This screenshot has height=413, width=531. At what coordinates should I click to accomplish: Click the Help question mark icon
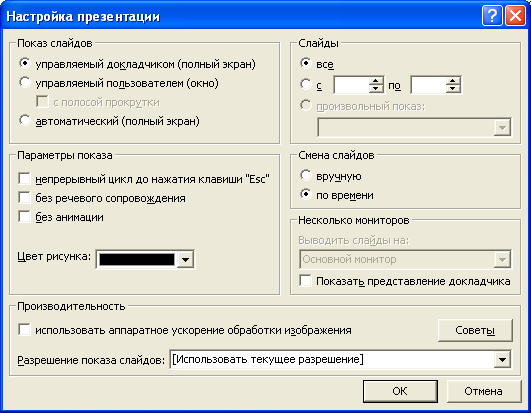point(492,16)
